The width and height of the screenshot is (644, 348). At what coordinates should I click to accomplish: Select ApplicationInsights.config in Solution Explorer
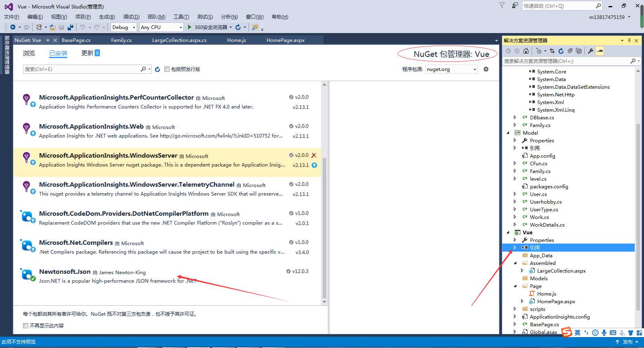coord(560,317)
